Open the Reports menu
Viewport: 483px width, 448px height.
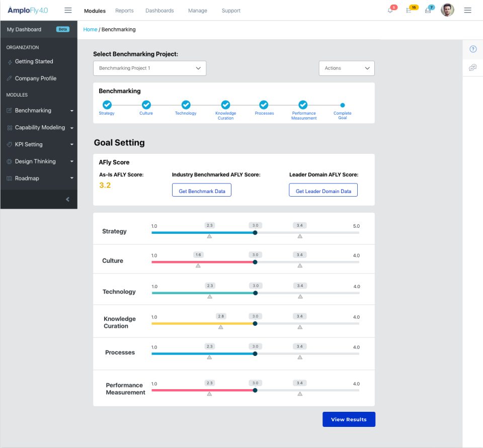pos(124,11)
